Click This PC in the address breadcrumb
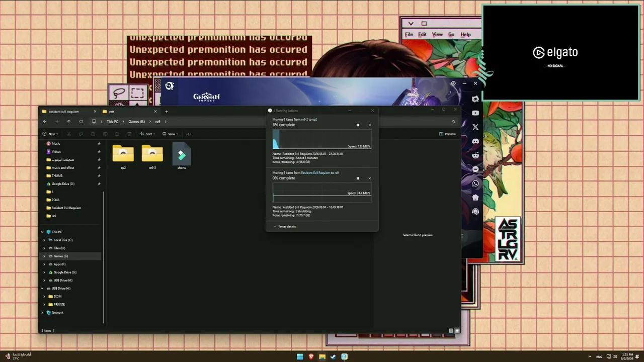 click(113, 122)
